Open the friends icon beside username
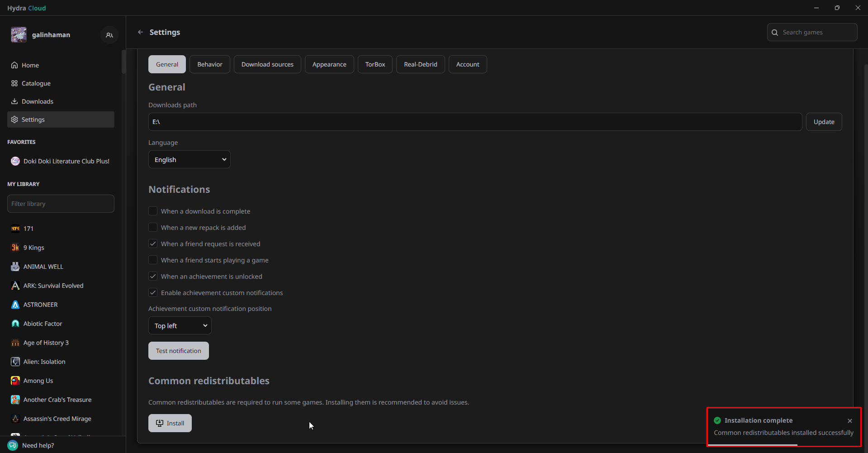This screenshot has height=453, width=868. click(x=109, y=35)
